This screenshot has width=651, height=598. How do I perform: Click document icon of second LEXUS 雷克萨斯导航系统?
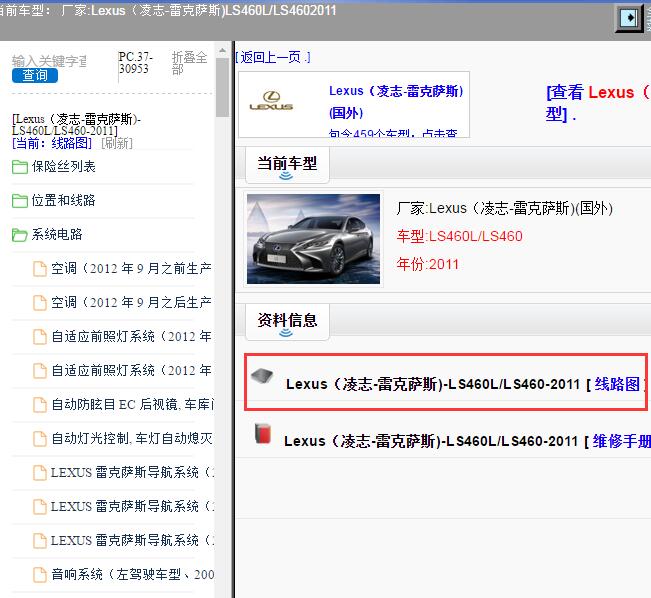pos(39,507)
